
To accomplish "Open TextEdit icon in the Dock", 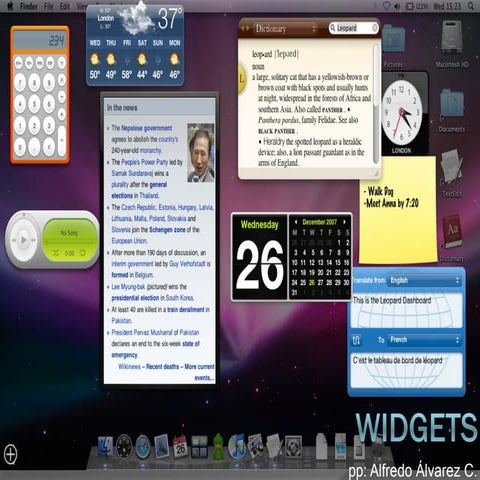I will coord(274,445).
